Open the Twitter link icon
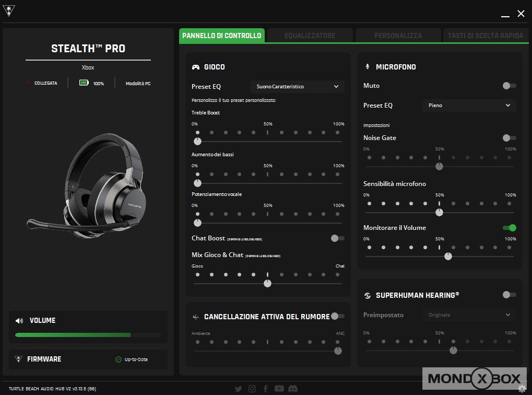Screen dimensions: 532x395 (239, 389)
